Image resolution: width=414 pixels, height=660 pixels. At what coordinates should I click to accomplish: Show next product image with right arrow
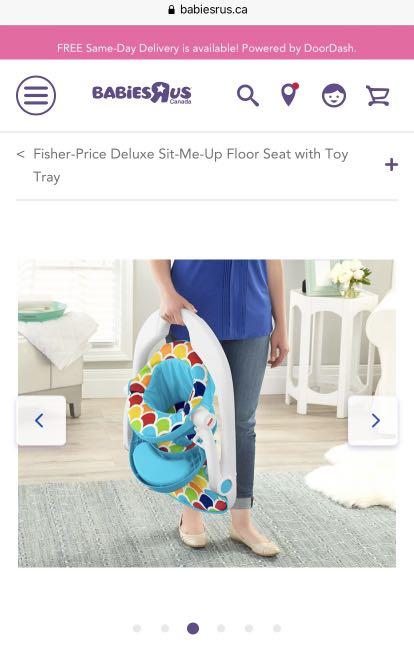tap(373, 420)
